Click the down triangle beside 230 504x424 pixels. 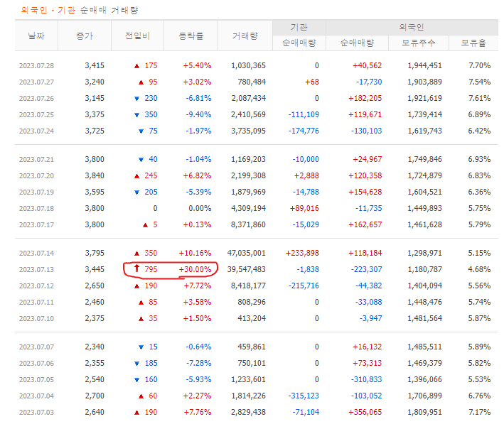[x=136, y=99]
